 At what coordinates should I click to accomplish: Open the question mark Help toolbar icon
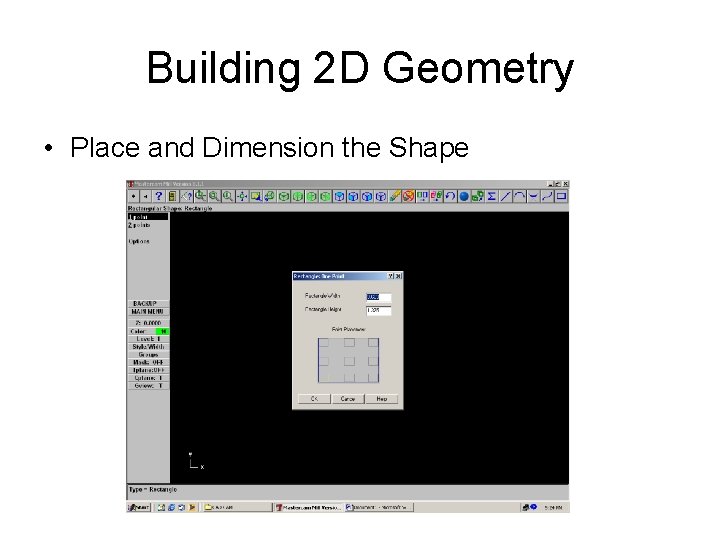pos(158,197)
